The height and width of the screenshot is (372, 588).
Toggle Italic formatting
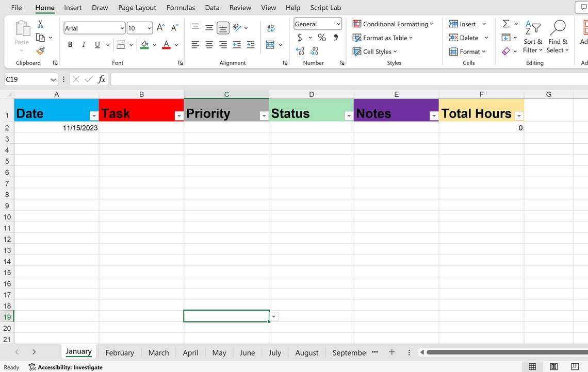tap(84, 45)
